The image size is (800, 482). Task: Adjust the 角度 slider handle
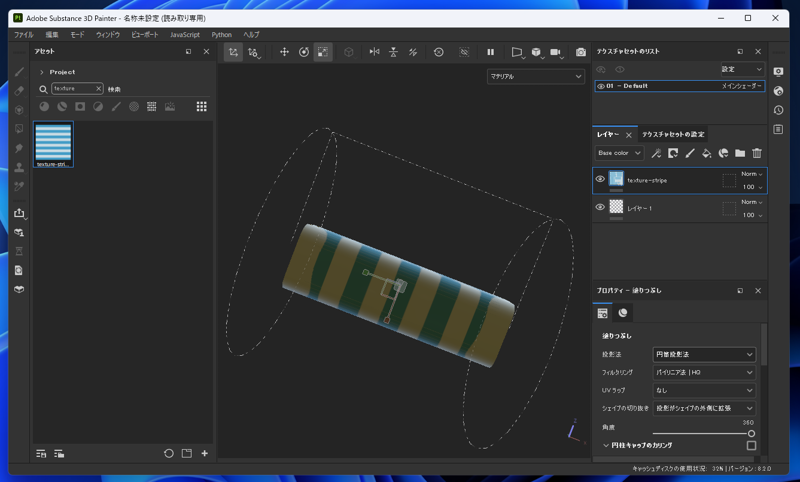[751, 434]
